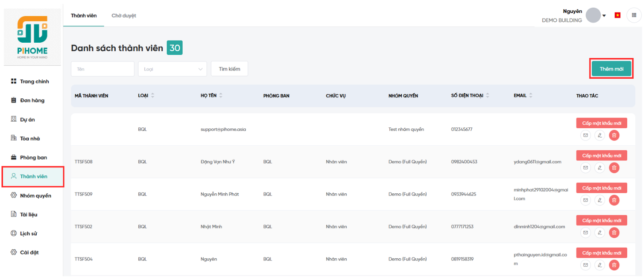Click the delete icon for the support@pihome.asia row

tap(614, 135)
